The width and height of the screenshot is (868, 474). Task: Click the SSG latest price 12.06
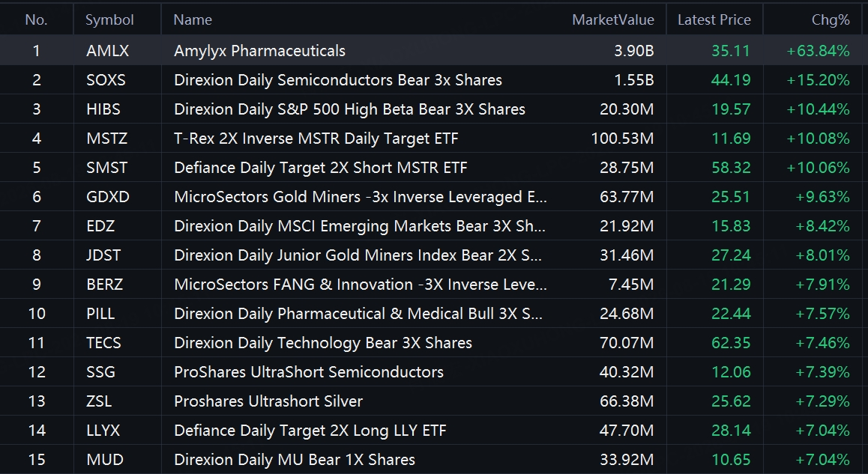coord(731,372)
